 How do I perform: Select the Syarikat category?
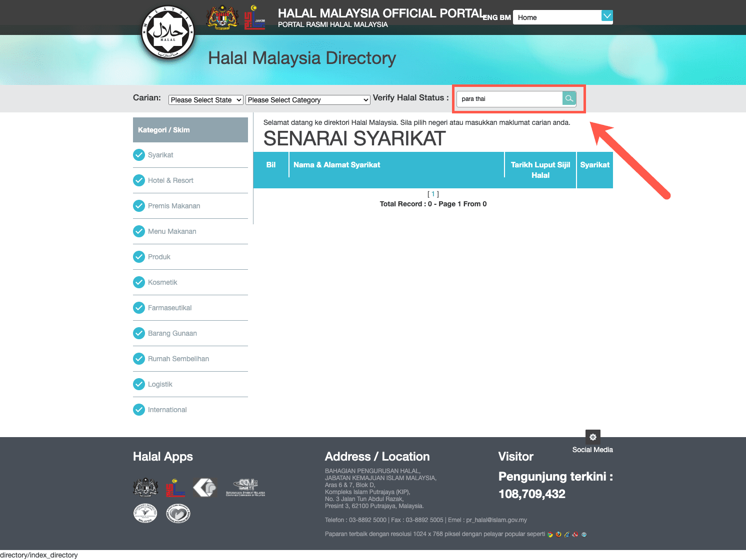tap(160, 155)
